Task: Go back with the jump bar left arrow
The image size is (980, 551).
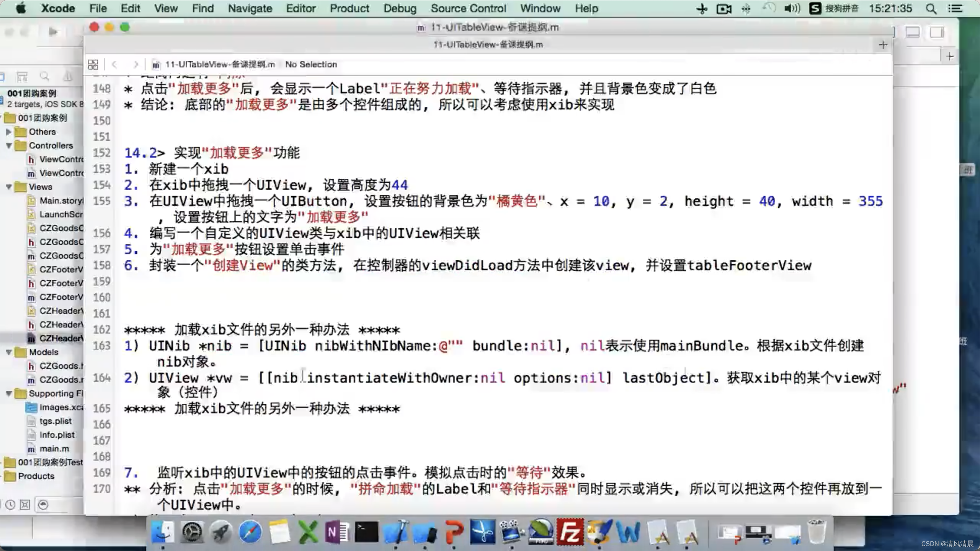Action: (x=114, y=64)
